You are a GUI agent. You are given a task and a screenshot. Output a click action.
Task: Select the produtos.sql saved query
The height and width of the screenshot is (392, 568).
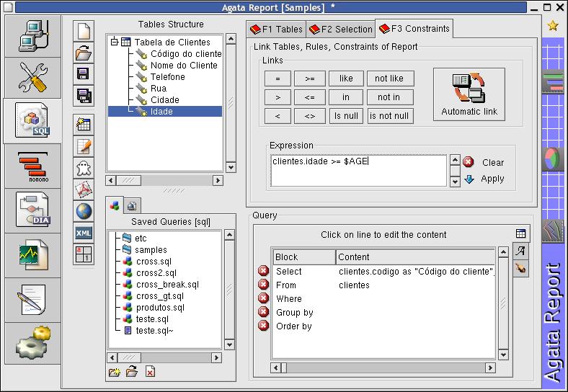pos(160,308)
